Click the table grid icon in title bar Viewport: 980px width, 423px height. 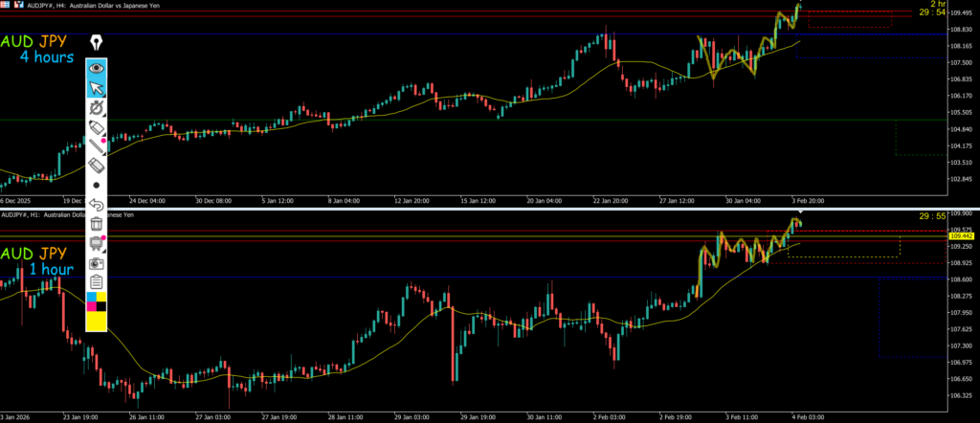point(6,4)
